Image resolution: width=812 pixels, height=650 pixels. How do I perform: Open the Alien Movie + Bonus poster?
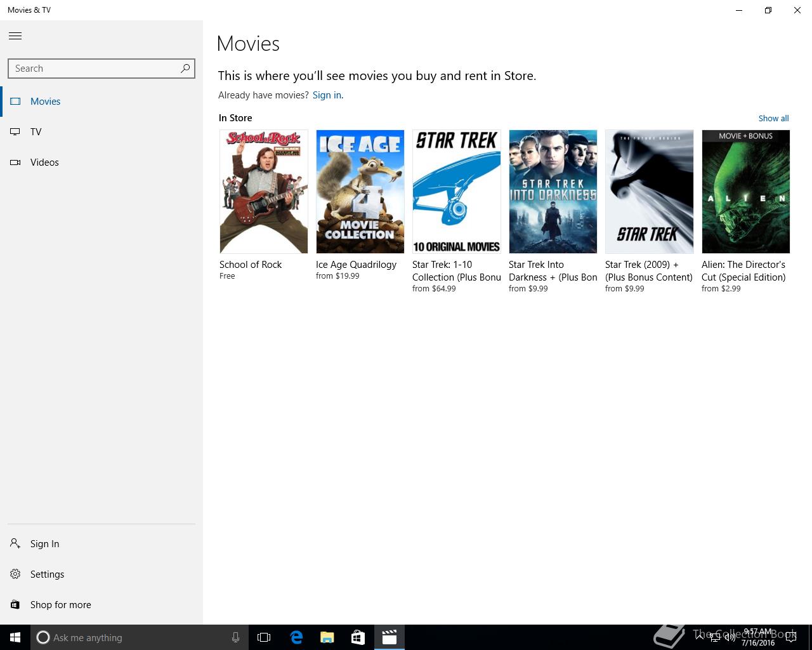[746, 192]
